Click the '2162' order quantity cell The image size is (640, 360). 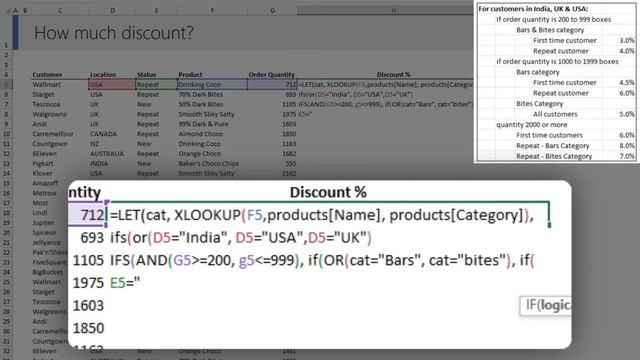(x=289, y=173)
